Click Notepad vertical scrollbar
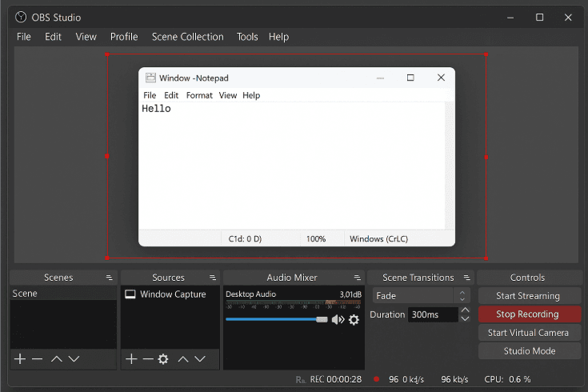The image size is (588, 392). [x=450, y=165]
